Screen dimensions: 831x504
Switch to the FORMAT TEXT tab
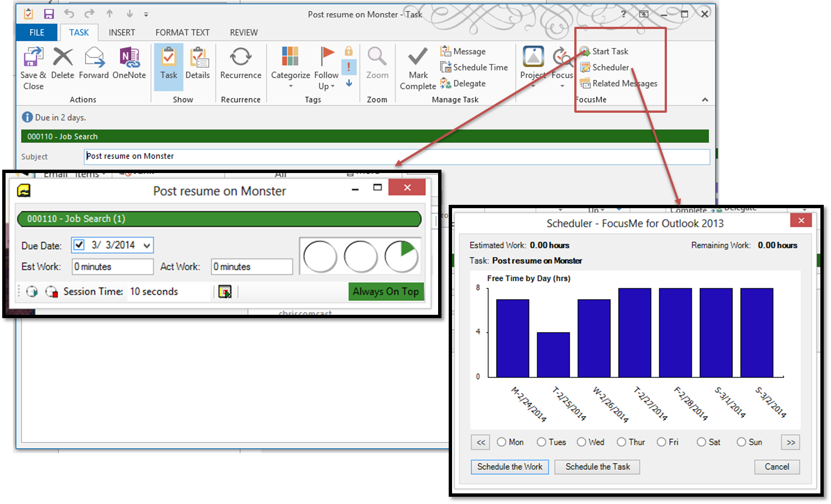182,32
